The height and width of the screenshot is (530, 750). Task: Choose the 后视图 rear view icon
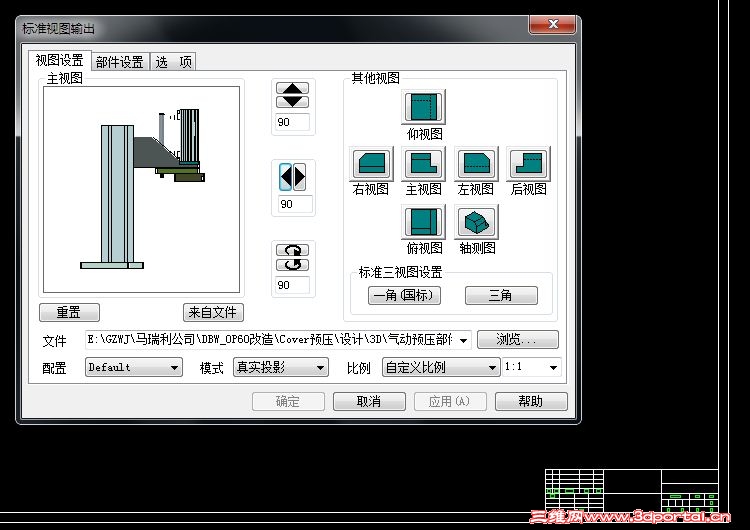529,164
